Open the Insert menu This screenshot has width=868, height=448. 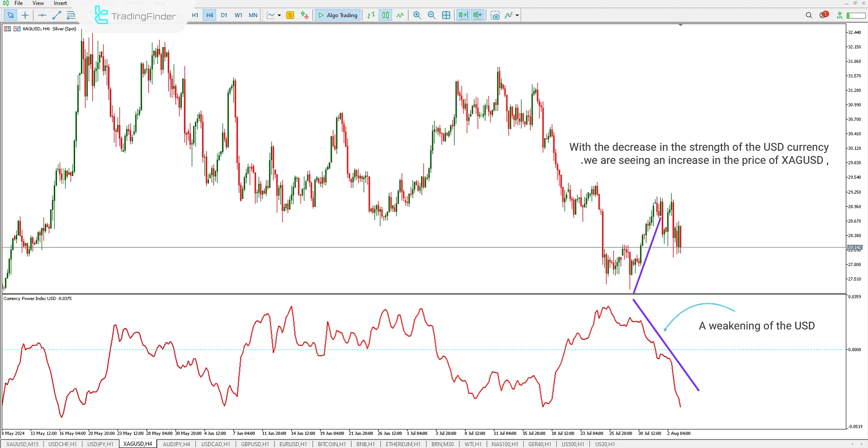click(x=60, y=3)
